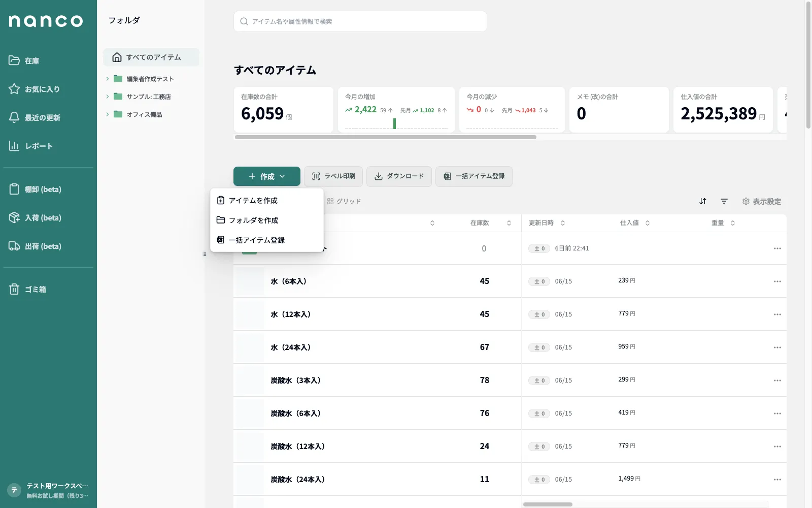The width and height of the screenshot is (812, 508).
Task: Click item name 炭酸水（12本入）
Action: 298,447
